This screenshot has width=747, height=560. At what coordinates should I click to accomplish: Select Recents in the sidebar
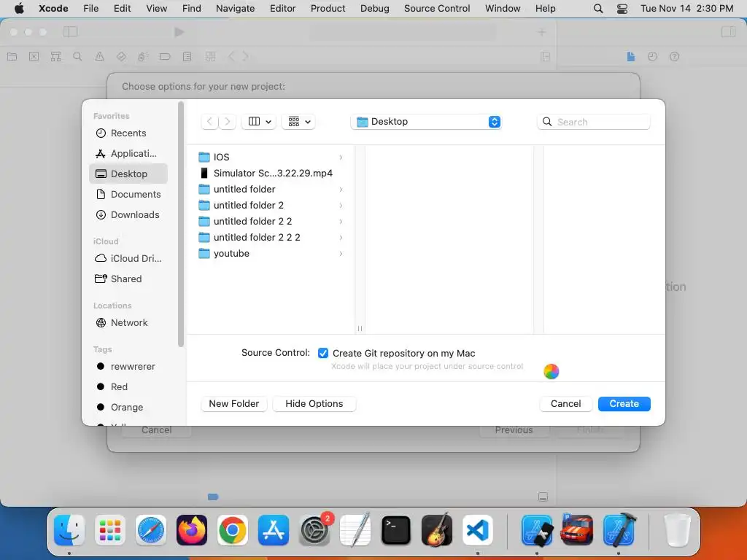click(128, 133)
